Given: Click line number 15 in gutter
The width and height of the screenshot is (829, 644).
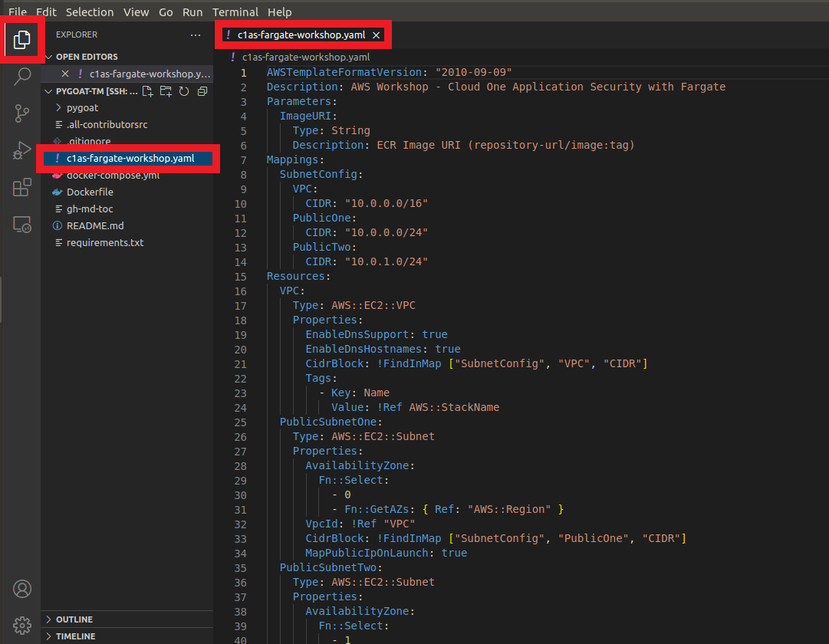Looking at the screenshot, I should click(241, 277).
